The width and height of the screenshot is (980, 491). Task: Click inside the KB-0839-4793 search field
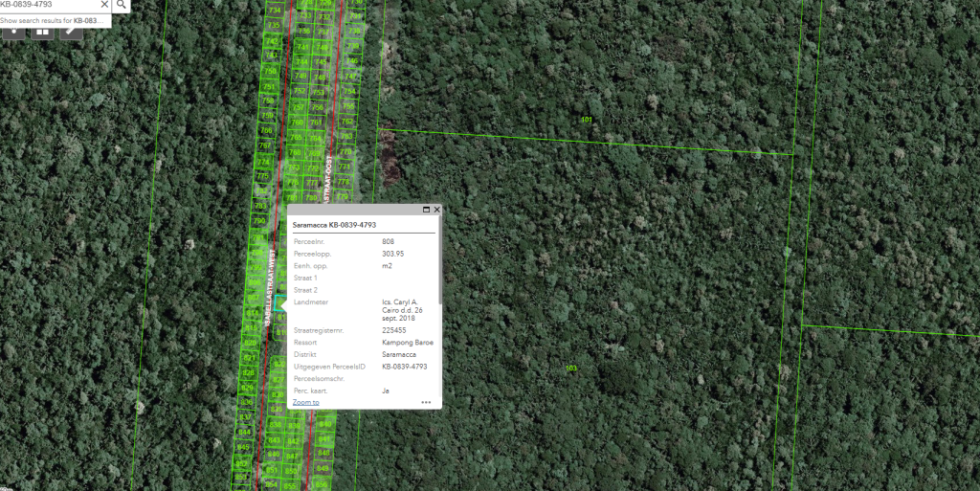[48, 5]
